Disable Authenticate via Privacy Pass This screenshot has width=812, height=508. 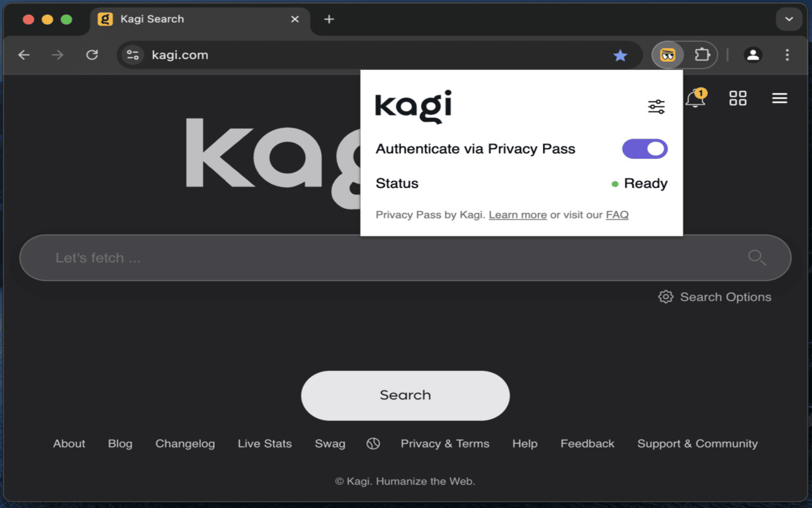pyautogui.click(x=645, y=149)
